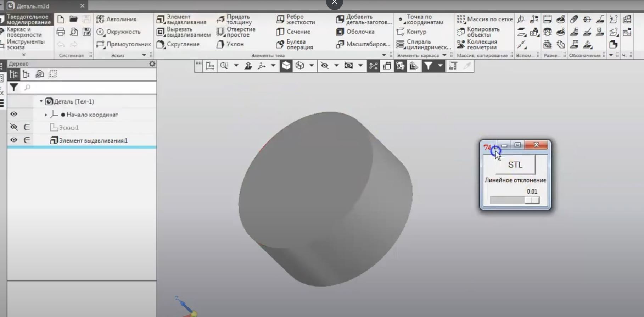Expand Элементы каркаса panel dropdown arrow

point(444,55)
